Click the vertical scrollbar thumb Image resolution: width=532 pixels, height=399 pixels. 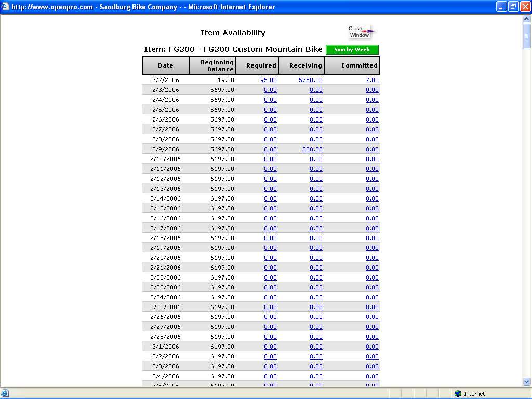[527, 36]
